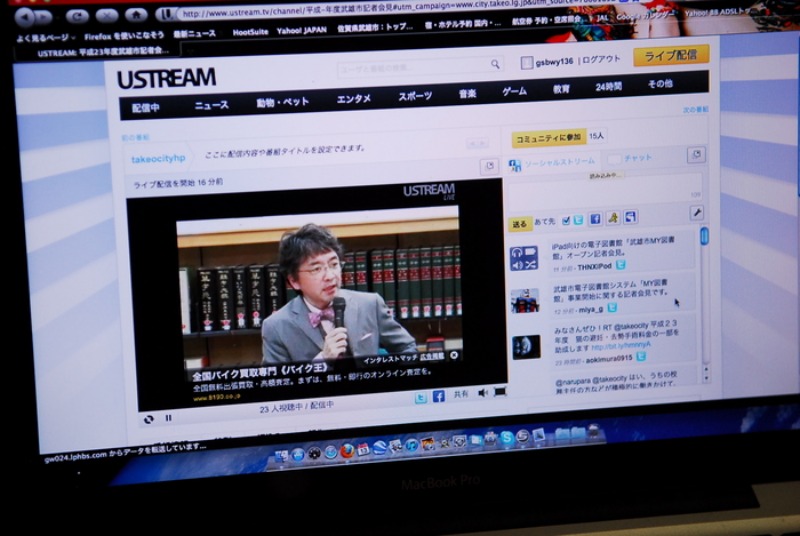
Task: Toggle the Twitter destination checkbox
Action: click(x=565, y=221)
